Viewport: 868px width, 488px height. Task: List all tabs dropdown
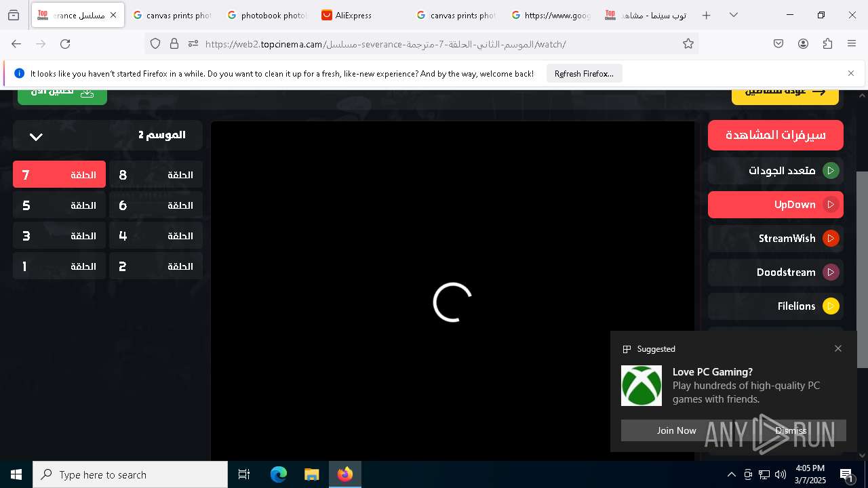[733, 15]
